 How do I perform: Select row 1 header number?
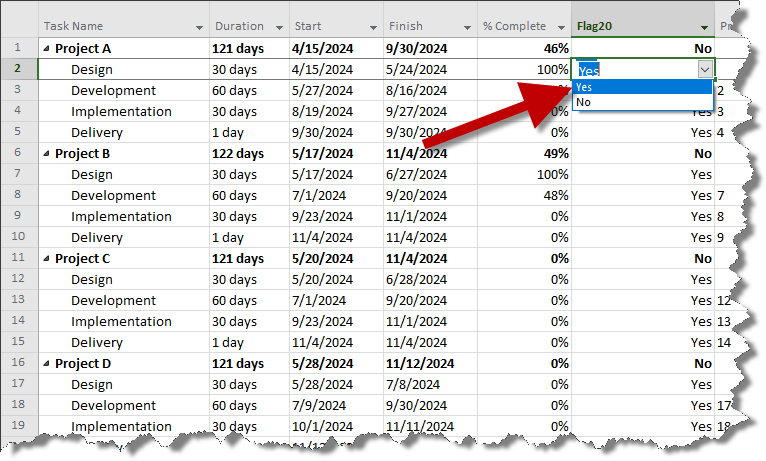pos(19,48)
